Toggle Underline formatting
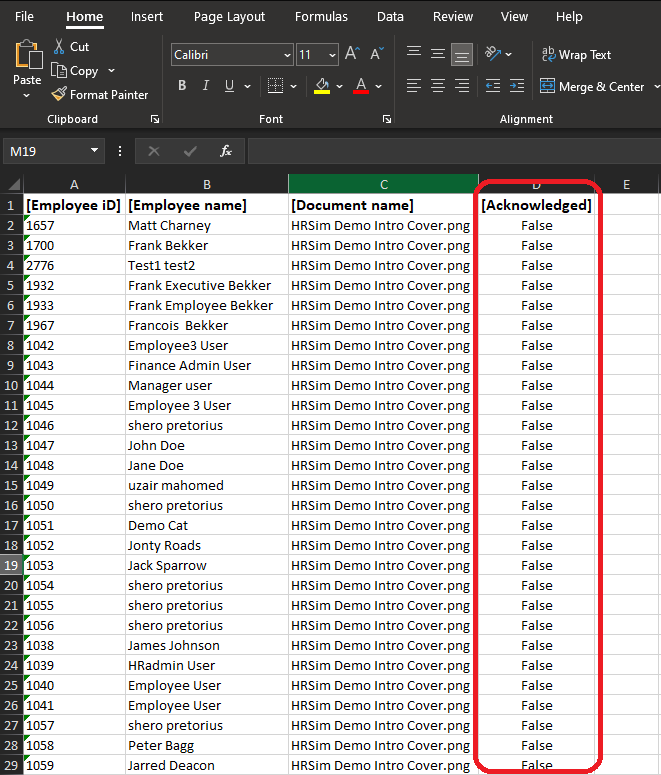Viewport: 661px width, 775px height. tap(229, 86)
